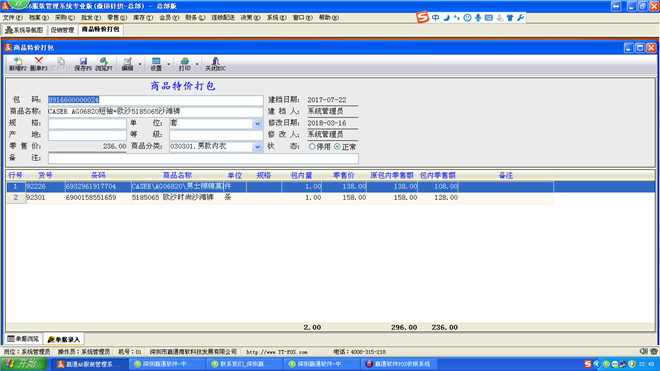
Task: Click the 浏览 (browse) toolbar icon
Action: 104,64
